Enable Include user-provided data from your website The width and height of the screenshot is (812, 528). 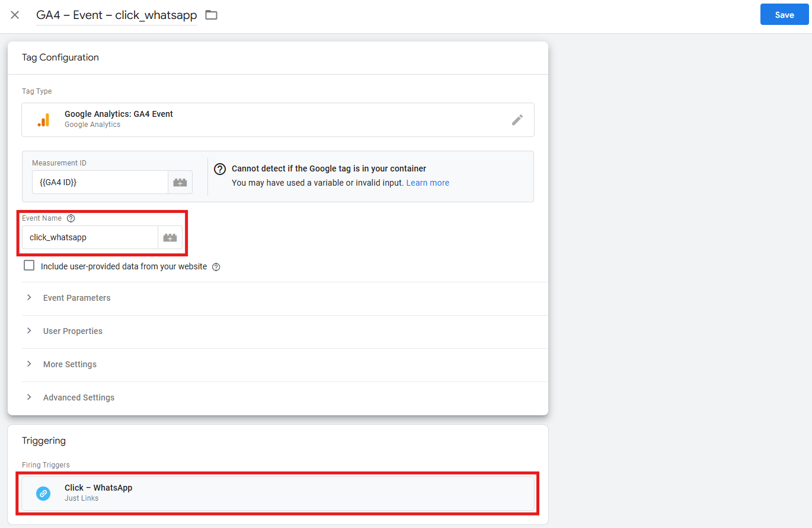click(29, 266)
